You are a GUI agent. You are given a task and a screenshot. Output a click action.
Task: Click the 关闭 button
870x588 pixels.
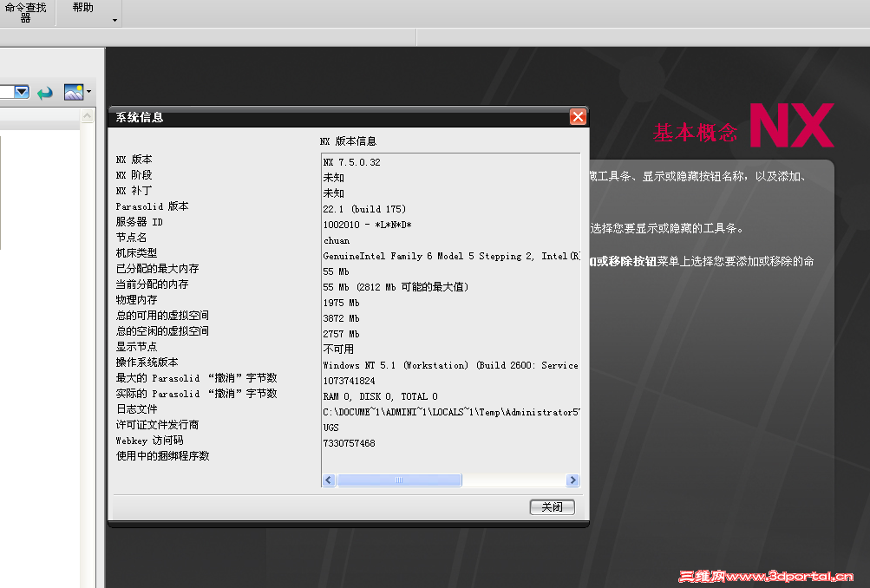pos(552,507)
